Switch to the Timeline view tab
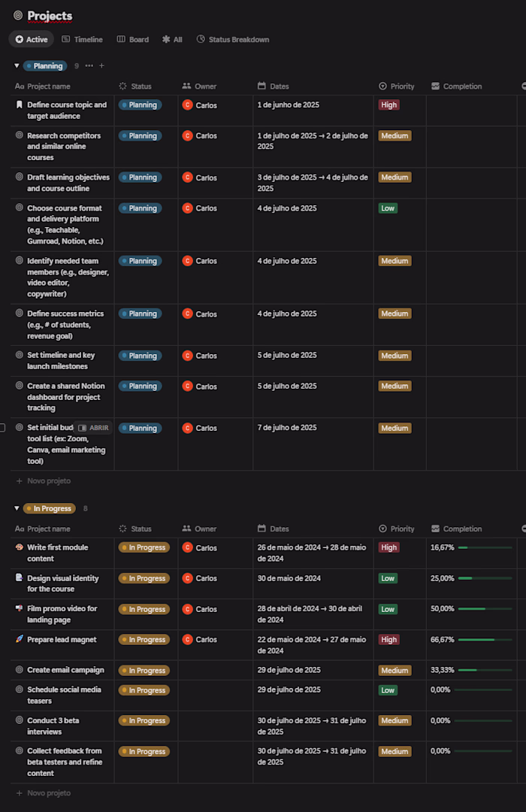This screenshot has width=526, height=812. click(83, 39)
